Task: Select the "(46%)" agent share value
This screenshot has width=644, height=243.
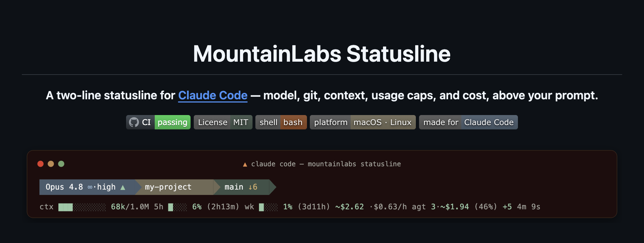Action: 486,207
